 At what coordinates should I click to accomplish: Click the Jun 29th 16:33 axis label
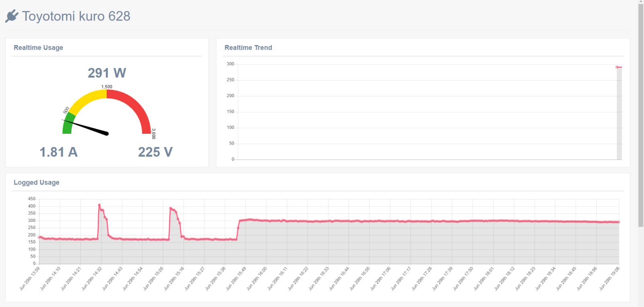319,278
